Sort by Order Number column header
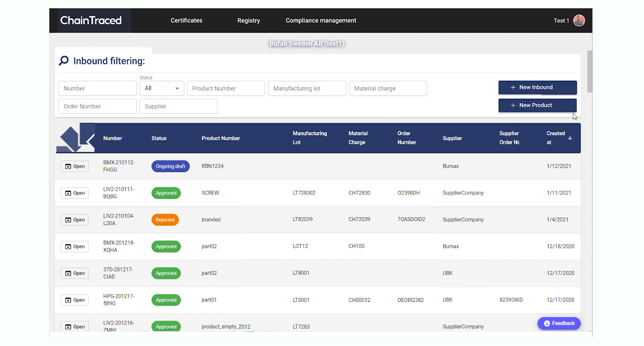The width and height of the screenshot is (644, 346). 407,138
